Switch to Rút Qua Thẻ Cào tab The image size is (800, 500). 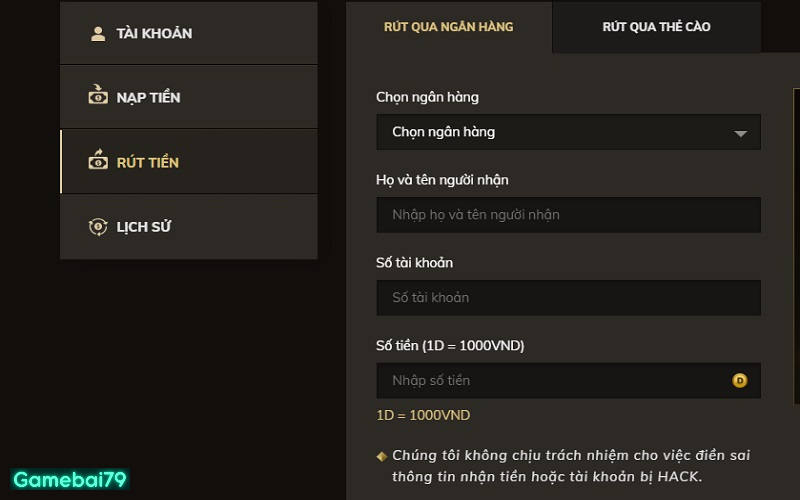tap(656, 27)
